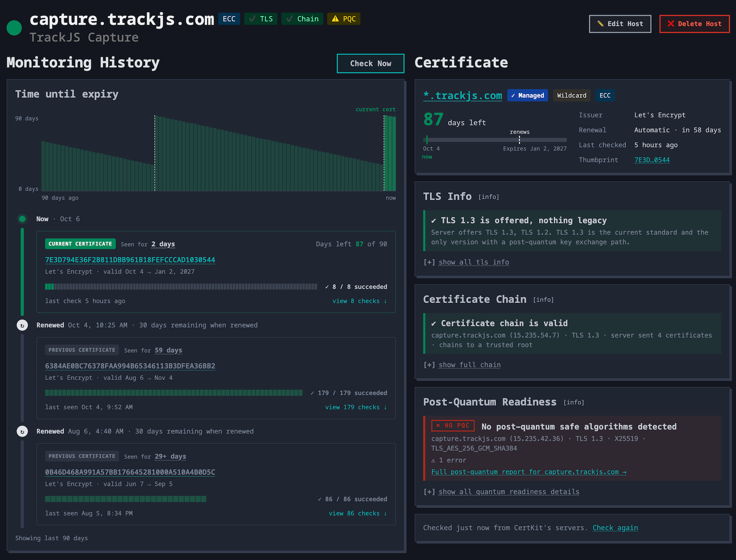Click 'last seen Aug 5, 8:34 PM' text
Image resolution: width=736 pixels, height=560 pixels.
(89, 513)
